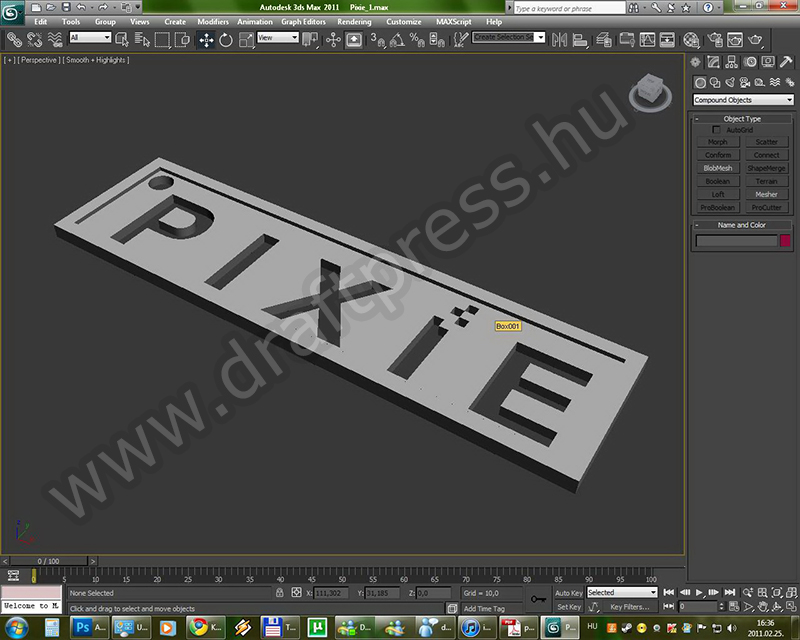Click the Use Pivot Point Center icon

(310, 40)
